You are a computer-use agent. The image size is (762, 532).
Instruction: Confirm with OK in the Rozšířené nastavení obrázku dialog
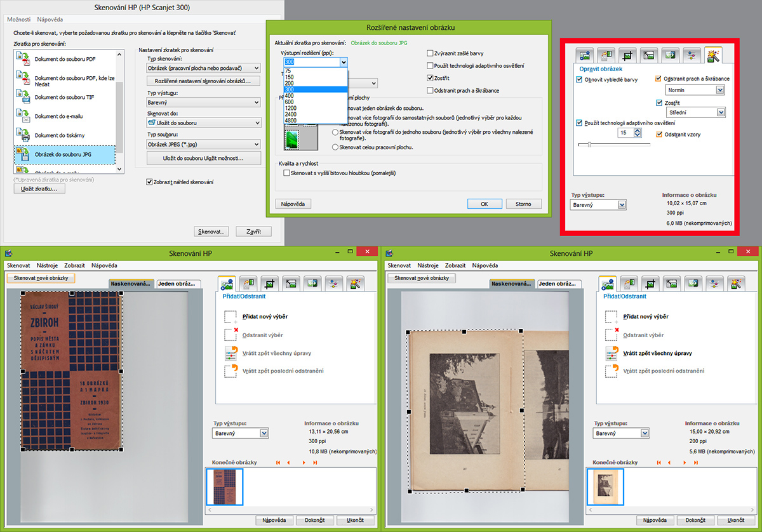(485, 204)
